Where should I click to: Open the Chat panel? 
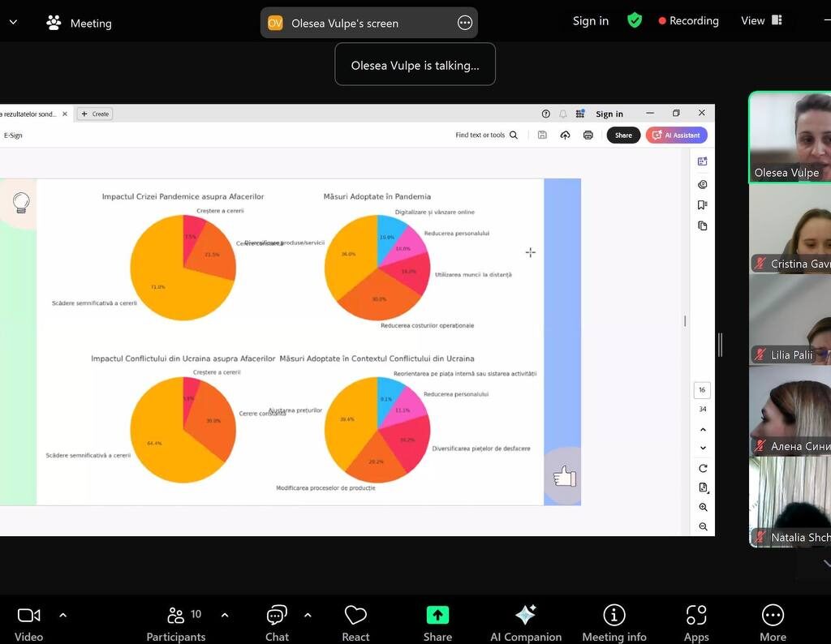(x=277, y=622)
